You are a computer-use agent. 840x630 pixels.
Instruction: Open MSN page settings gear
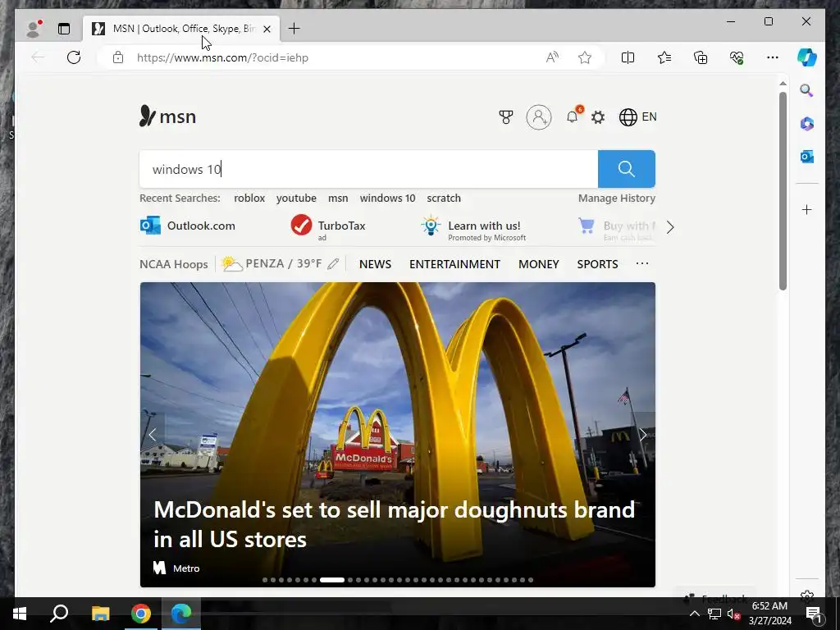tap(598, 116)
